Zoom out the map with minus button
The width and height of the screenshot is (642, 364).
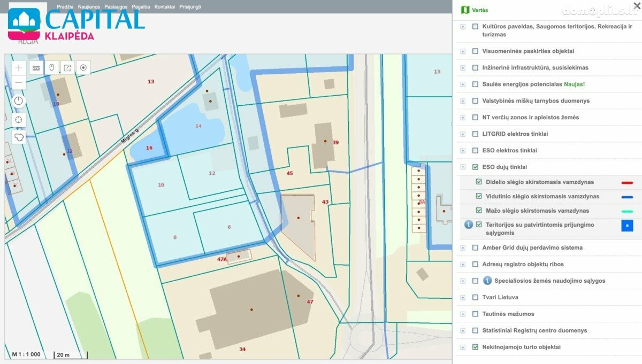point(19,82)
